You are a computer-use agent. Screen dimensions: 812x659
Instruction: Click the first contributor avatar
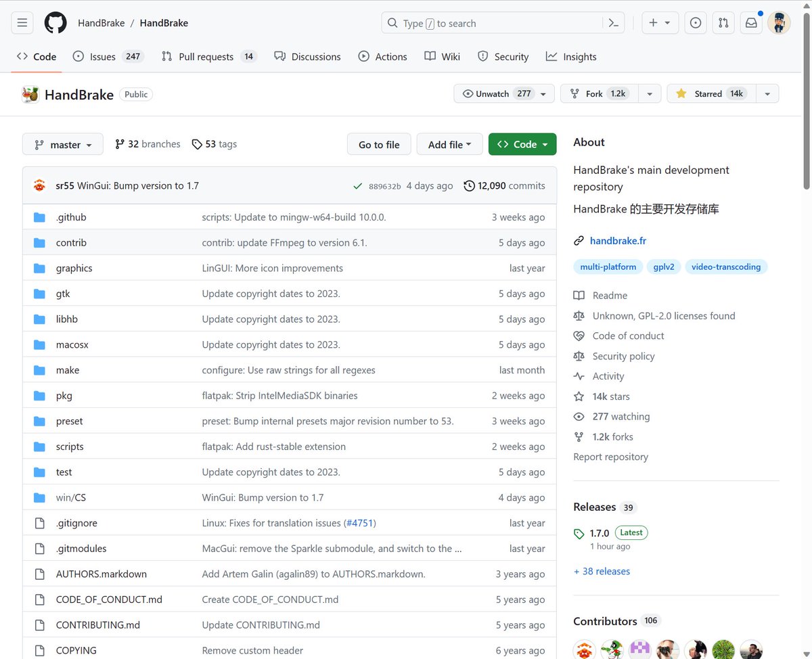point(584,650)
